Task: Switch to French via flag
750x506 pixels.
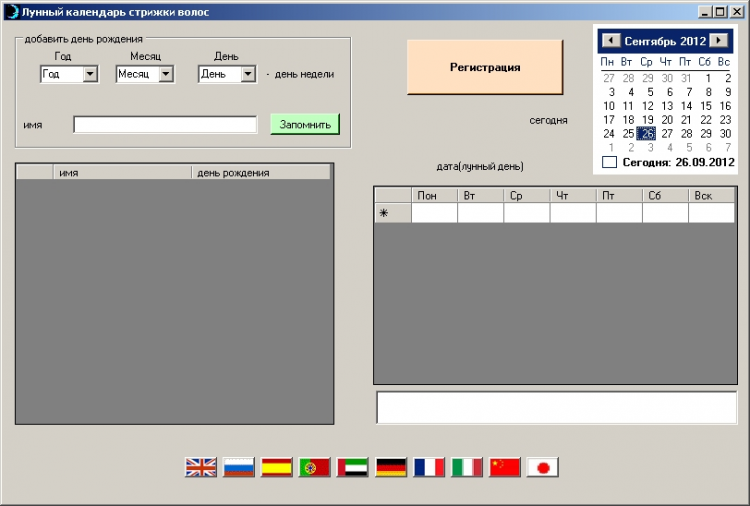Action: point(429,467)
